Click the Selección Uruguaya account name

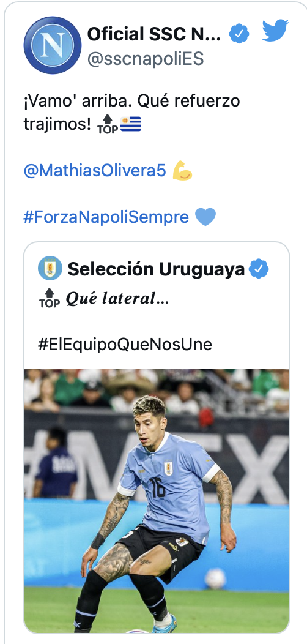tap(156, 269)
